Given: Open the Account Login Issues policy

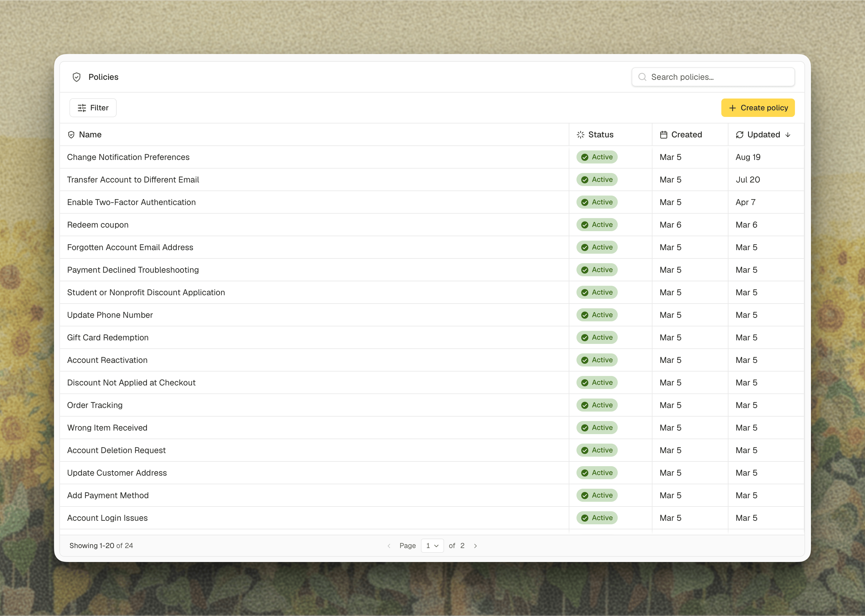Looking at the screenshot, I should [107, 518].
